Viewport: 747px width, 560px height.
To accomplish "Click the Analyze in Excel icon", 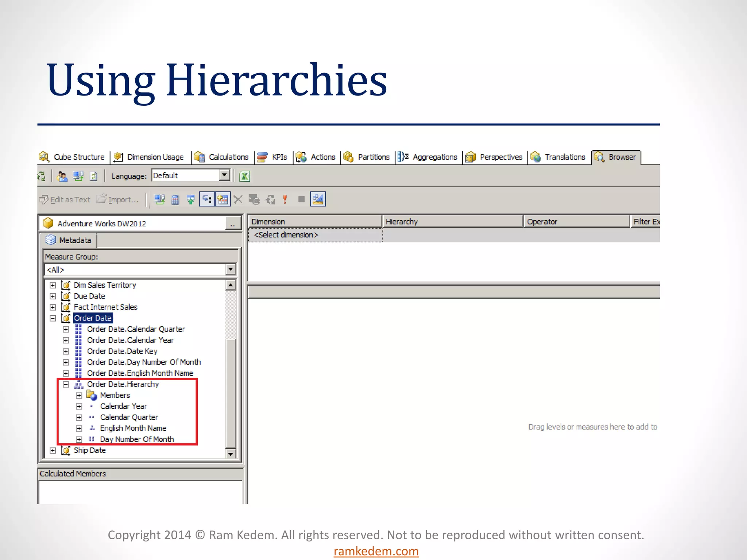I will 244,176.
